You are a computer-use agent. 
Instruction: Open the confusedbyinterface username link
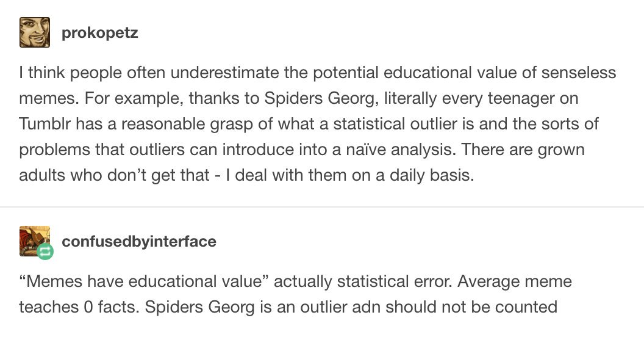pos(139,241)
